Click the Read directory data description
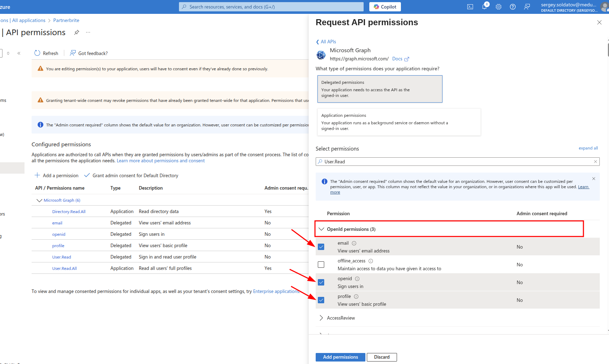Viewport: 609px width, 364px height. coord(159,211)
